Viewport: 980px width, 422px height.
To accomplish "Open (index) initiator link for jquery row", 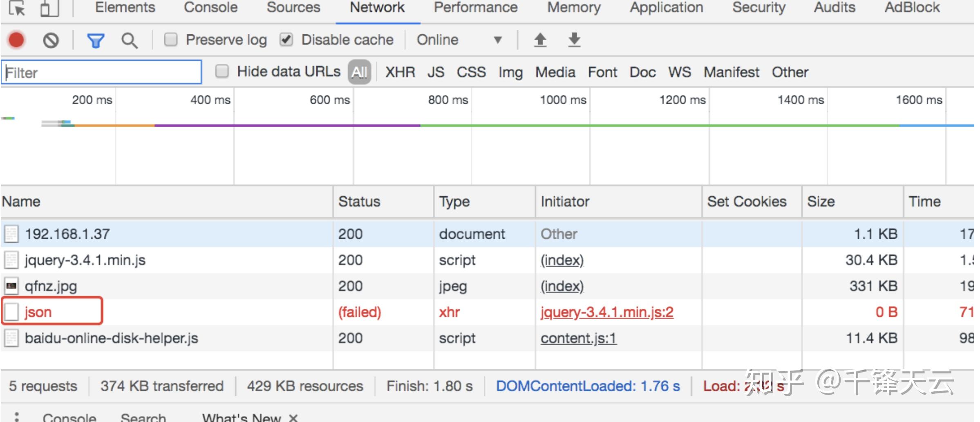I will click(562, 260).
